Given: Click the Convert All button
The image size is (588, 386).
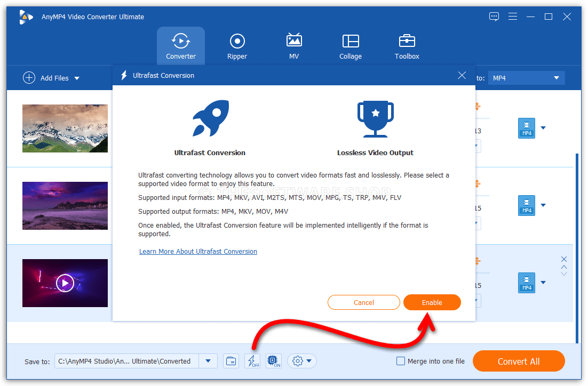Looking at the screenshot, I should pos(519,361).
